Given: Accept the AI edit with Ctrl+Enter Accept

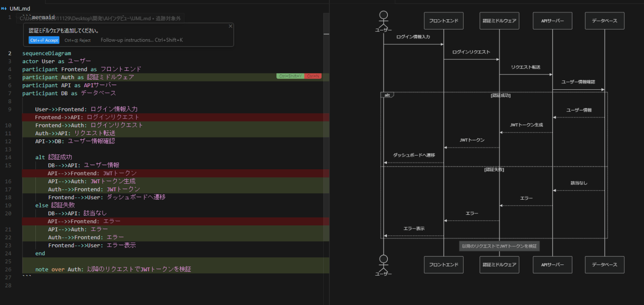Looking at the screenshot, I should coord(44,40).
